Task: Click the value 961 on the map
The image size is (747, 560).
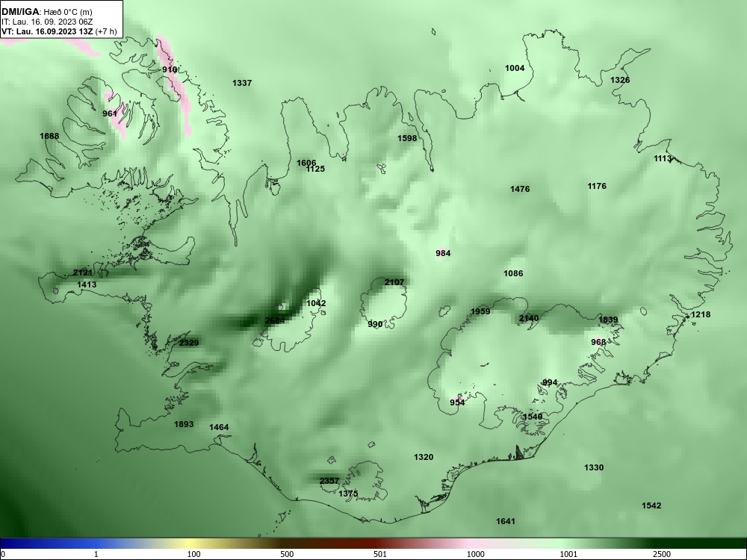Action: click(x=110, y=113)
